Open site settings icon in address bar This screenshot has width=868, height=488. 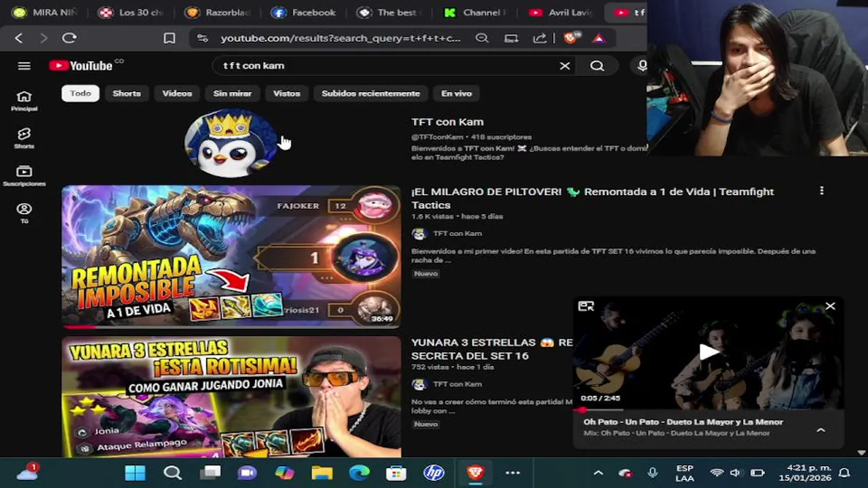pyautogui.click(x=202, y=39)
